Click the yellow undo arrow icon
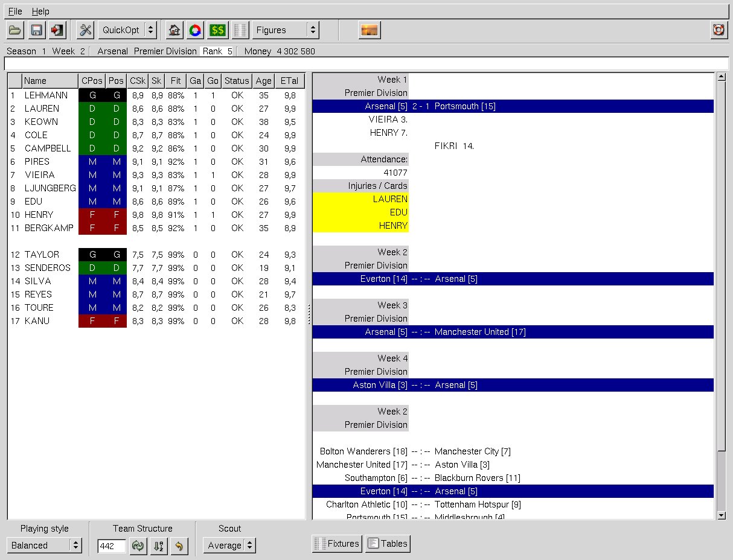 click(x=179, y=546)
